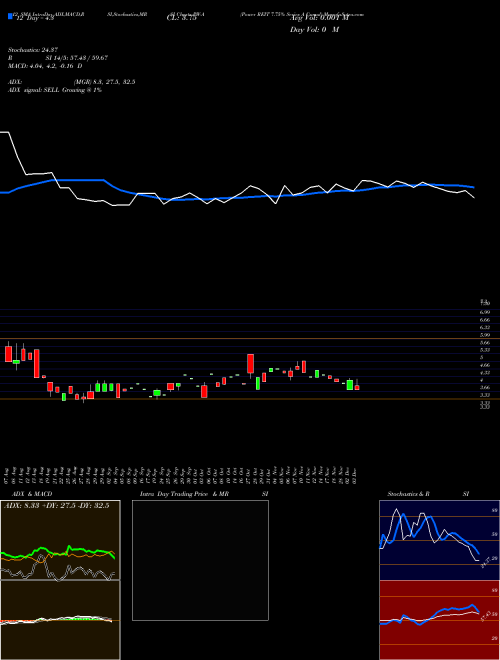This screenshot has width=500, height=660.
Task: Open the red RSI chart panel
Action: (x=439, y=620)
